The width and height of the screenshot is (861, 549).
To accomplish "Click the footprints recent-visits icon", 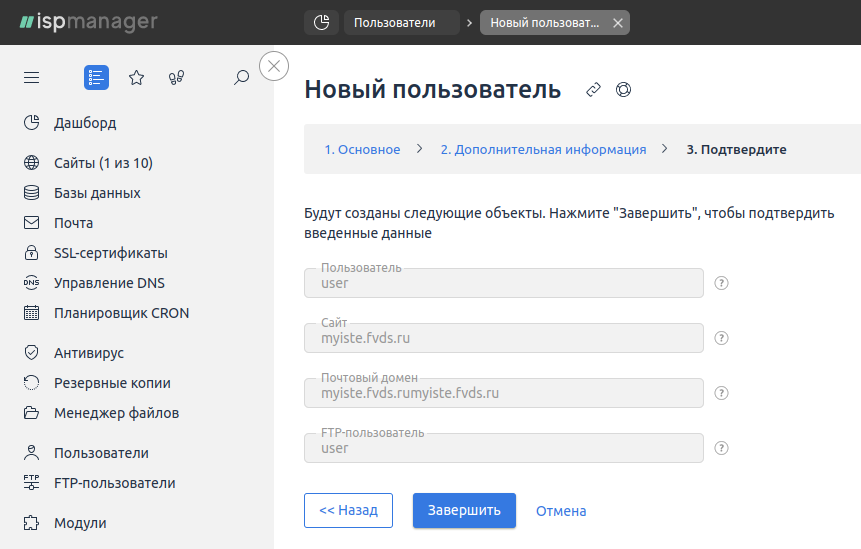I will click(176, 77).
